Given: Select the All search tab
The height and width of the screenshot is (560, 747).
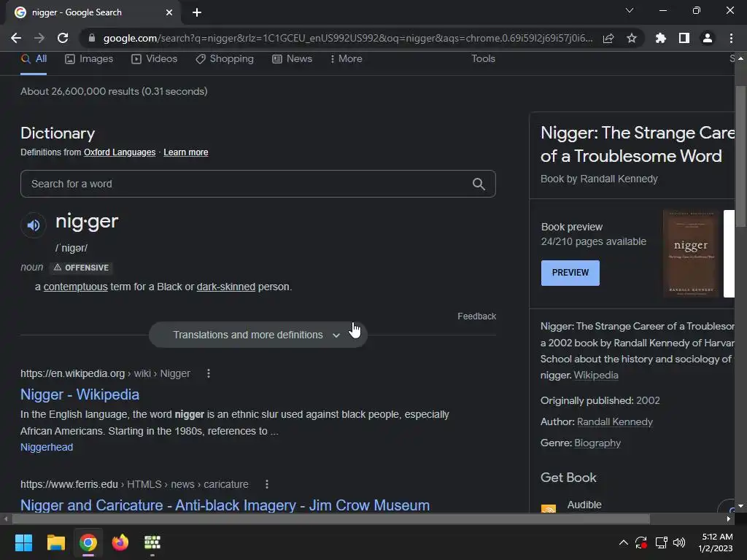Looking at the screenshot, I should point(34,59).
